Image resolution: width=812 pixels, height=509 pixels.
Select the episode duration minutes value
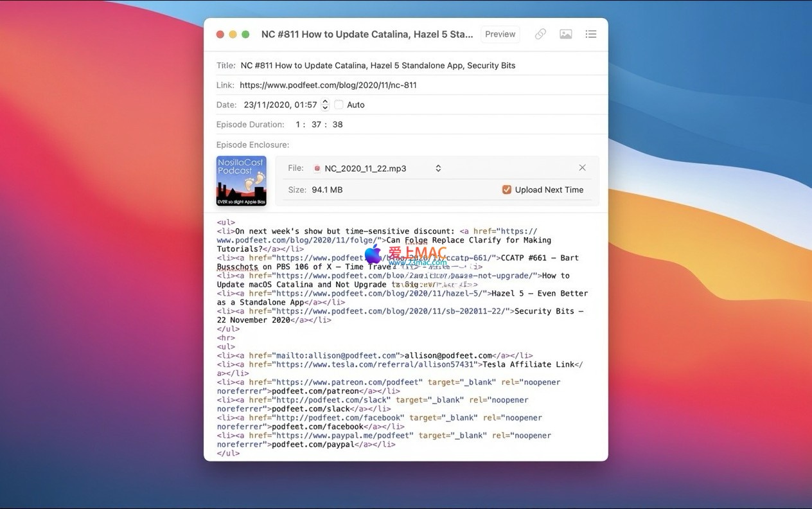[x=316, y=125]
